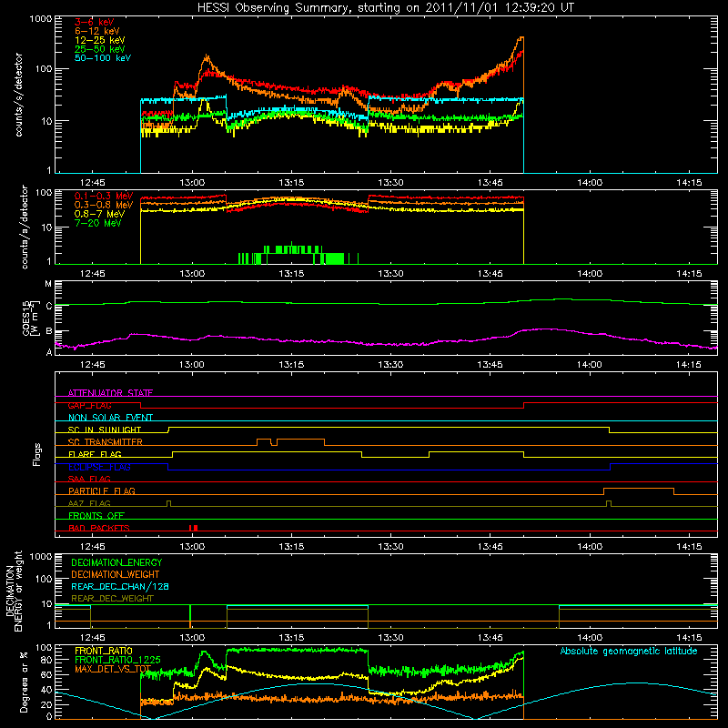Click the SC_TRANSMITTER flag label
The height and width of the screenshot is (728, 728).
[105, 441]
